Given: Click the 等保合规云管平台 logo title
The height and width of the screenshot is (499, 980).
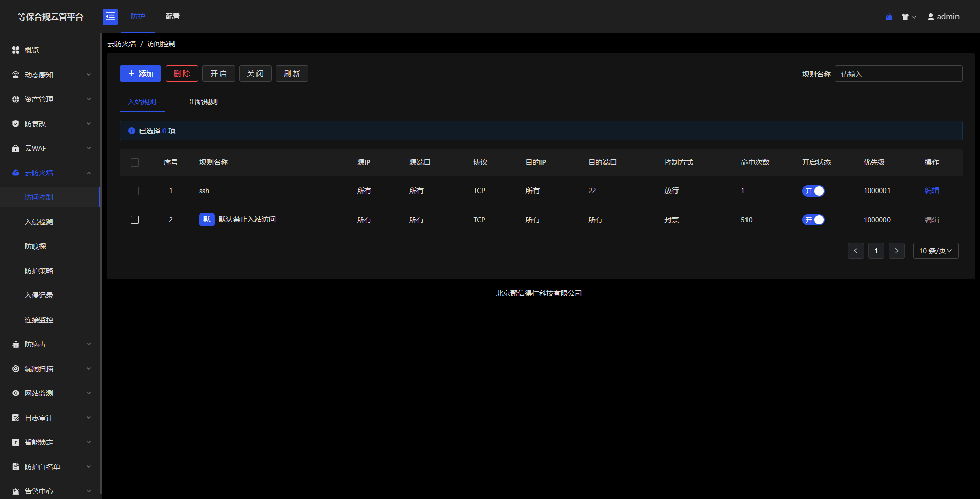Looking at the screenshot, I should (51, 17).
